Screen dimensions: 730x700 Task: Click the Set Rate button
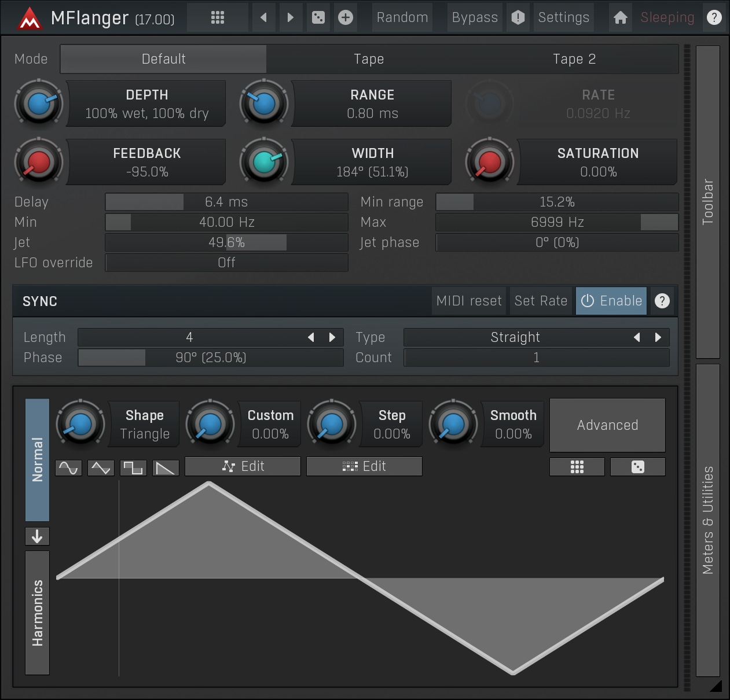[x=541, y=301]
